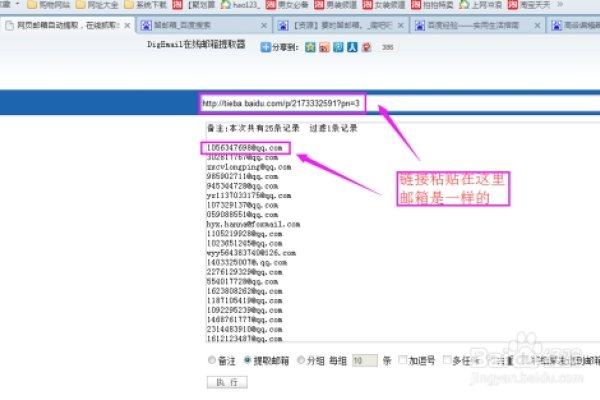Share to the green star icon service
This screenshot has height=400, width=600.
coord(310,47)
